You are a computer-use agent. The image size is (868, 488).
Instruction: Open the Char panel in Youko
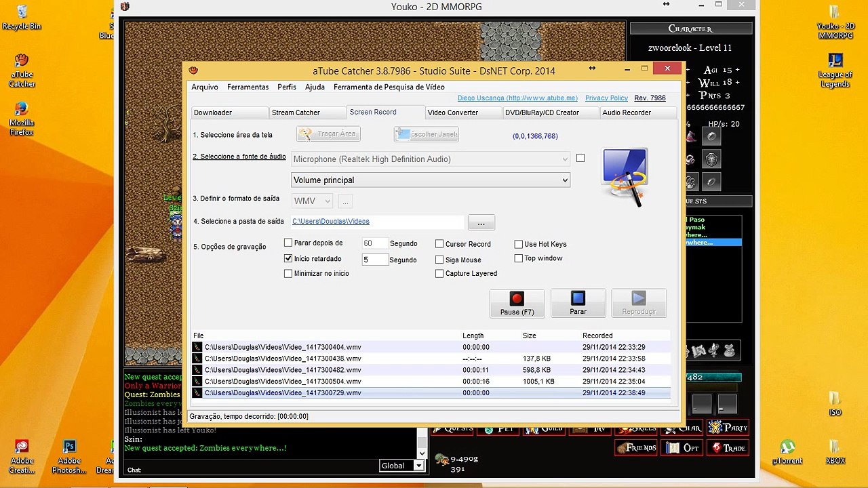[683, 428]
